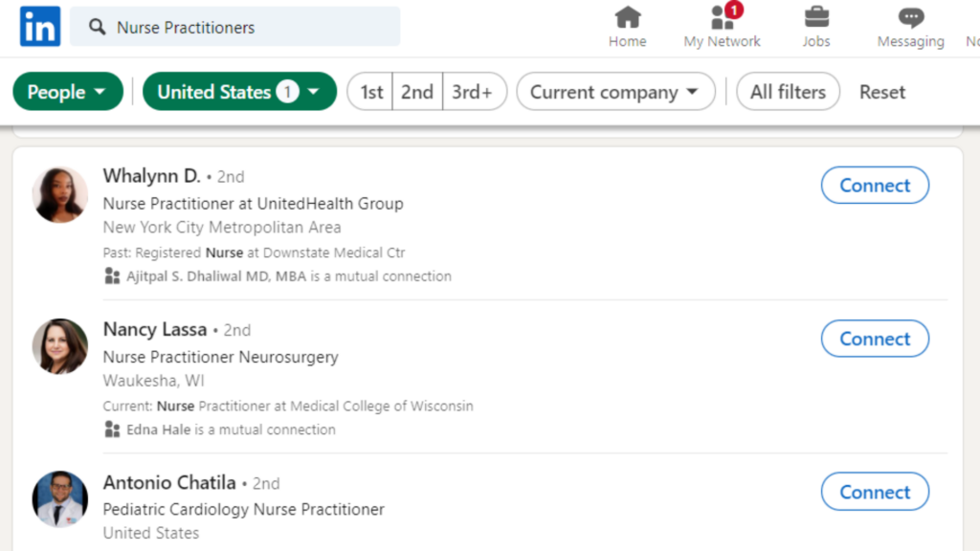Image resolution: width=980 pixels, height=551 pixels.
Task: Open My Network with notification badge
Action: point(721,26)
